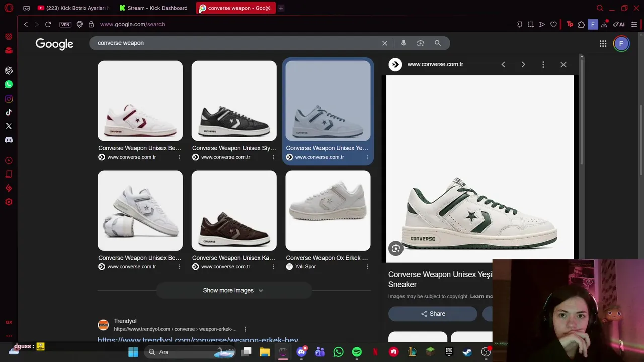Open a new browser tab
This screenshot has width=644, height=362.
(x=281, y=8)
